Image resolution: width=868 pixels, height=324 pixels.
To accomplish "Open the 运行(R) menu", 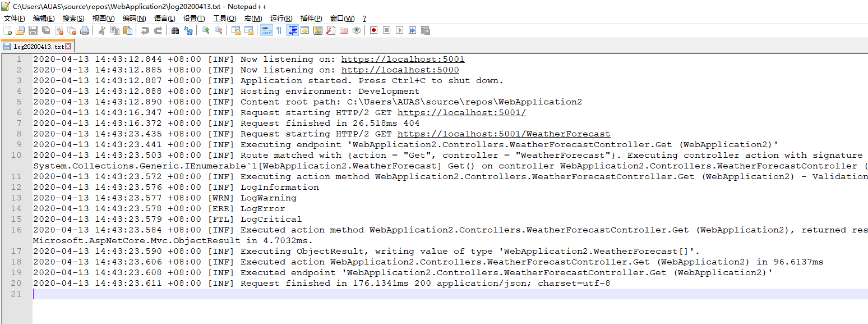I will click(282, 18).
